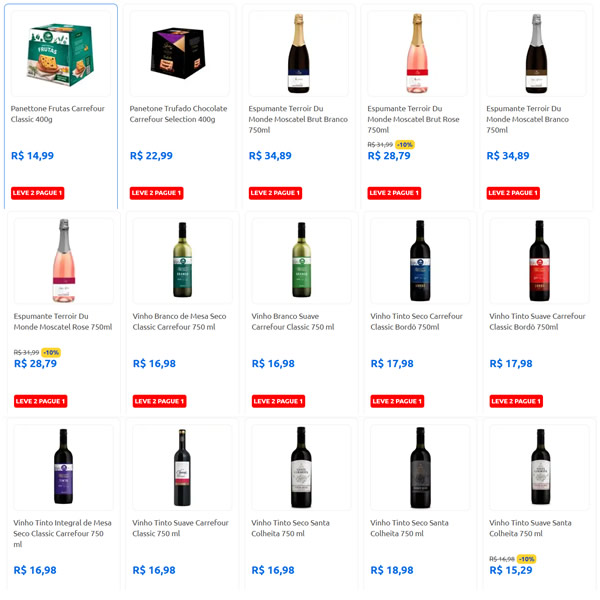This screenshot has width=600, height=600.
Task: Click the Vinho Tinto Suave Santa Colheita image
Action: click(539, 466)
